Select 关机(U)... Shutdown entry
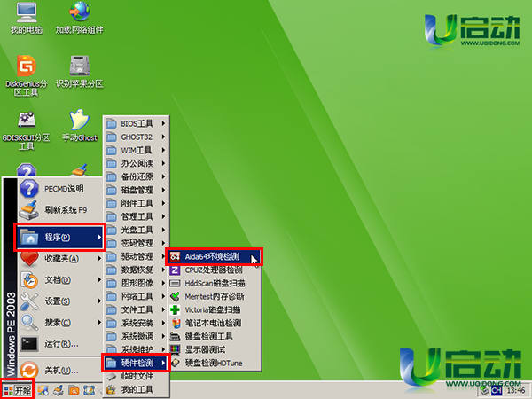532x399 pixels. 60,370
